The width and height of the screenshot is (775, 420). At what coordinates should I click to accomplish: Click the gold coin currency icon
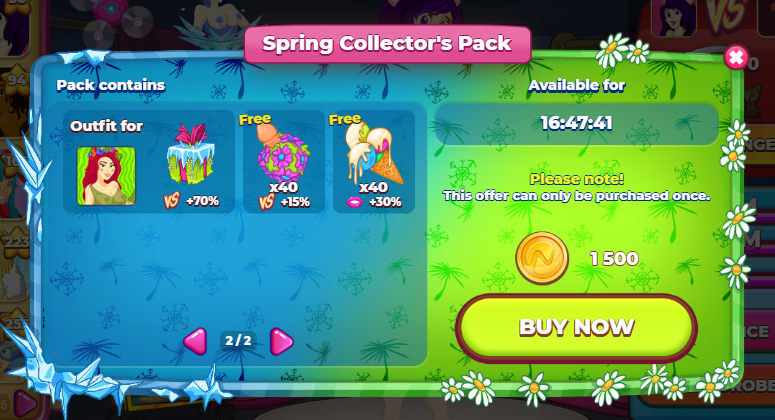pos(542,258)
